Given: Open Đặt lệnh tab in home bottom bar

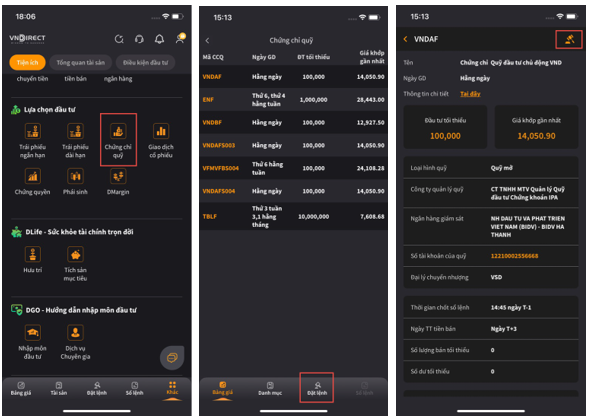Looking at the screenshot, I should click(97, 389).
